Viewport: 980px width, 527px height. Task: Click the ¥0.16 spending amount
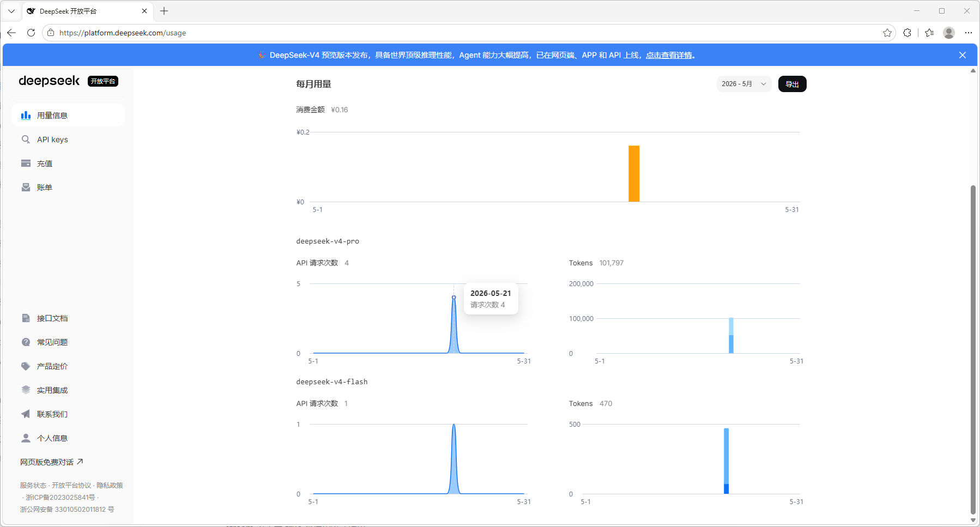pyautogui.click(x=340, y=110)
